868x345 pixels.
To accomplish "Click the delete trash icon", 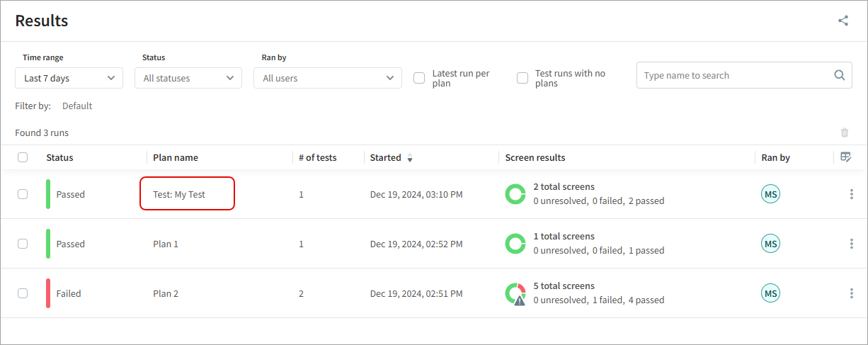I will pos(844,132).
